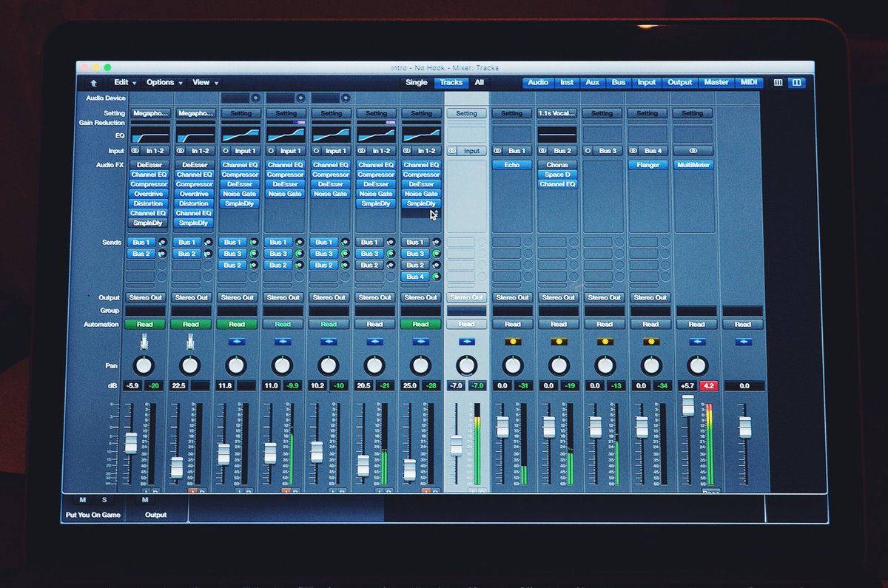Switch to All mixer view

(x=480, y=83)
